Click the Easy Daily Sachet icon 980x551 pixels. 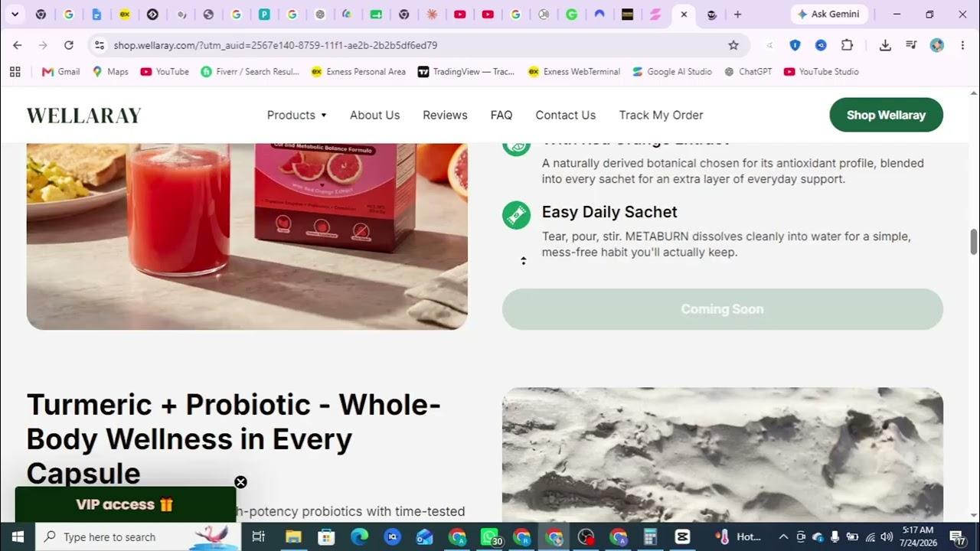[x=516, y=215]
